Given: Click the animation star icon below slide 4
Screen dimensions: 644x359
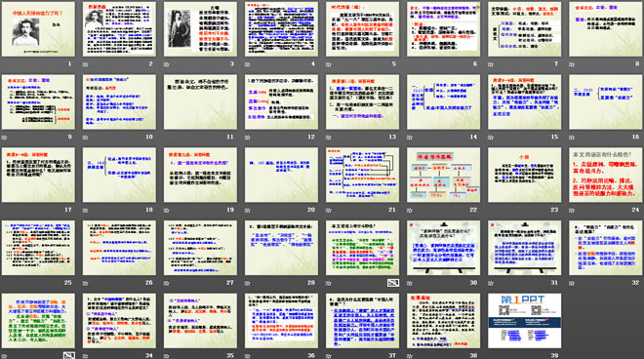Looking at the screenshot, I should pos(248,64).
